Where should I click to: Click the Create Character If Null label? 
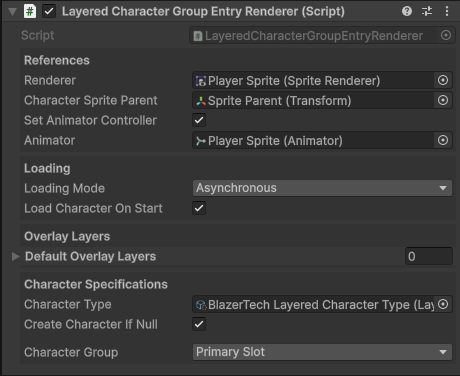pos(91,324)
